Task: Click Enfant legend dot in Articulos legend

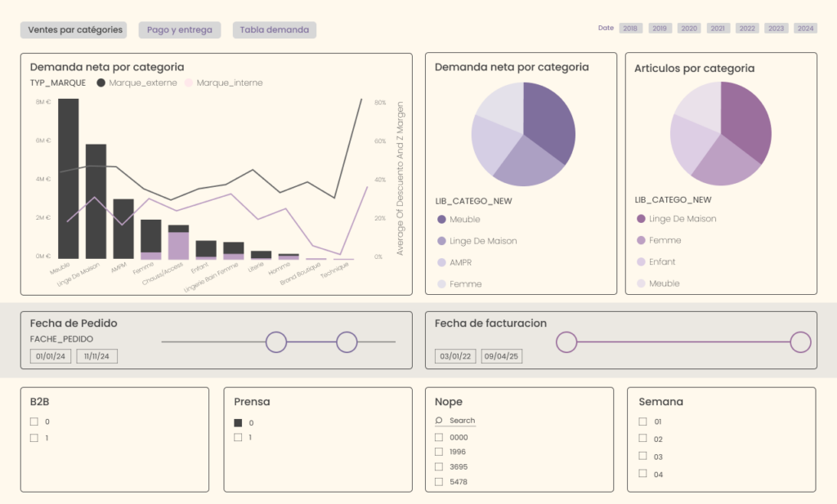Action: pos(641,261)
